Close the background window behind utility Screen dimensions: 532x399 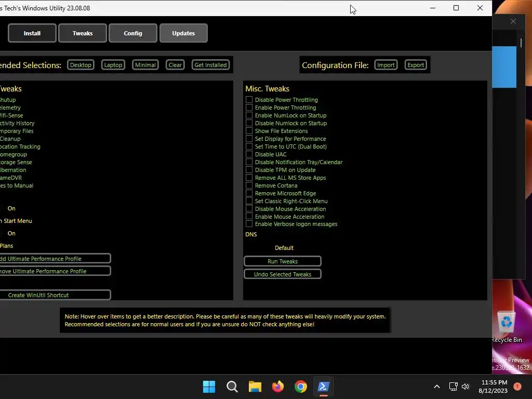[x=513, y=21]
